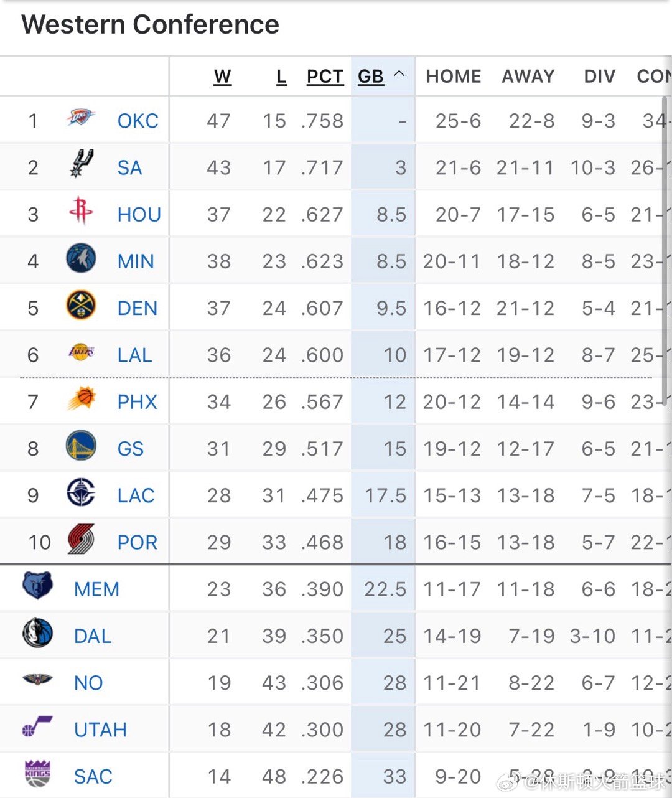Click the Phoenix Suns logo
Viewport: 672px width, 798px height.
coord(81,399)
